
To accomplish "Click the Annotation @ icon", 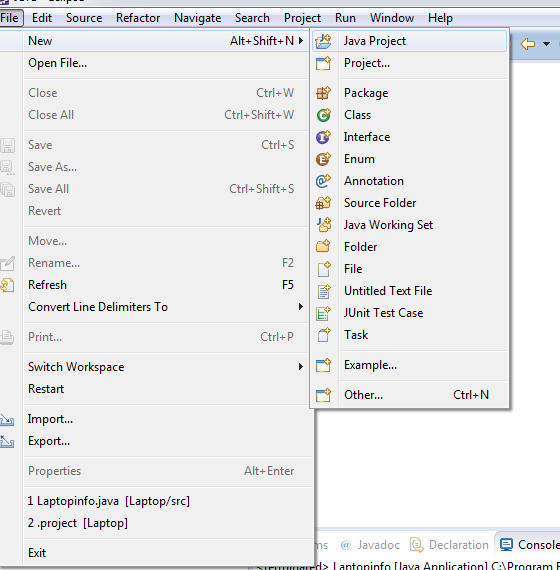I will pos(323,181).
